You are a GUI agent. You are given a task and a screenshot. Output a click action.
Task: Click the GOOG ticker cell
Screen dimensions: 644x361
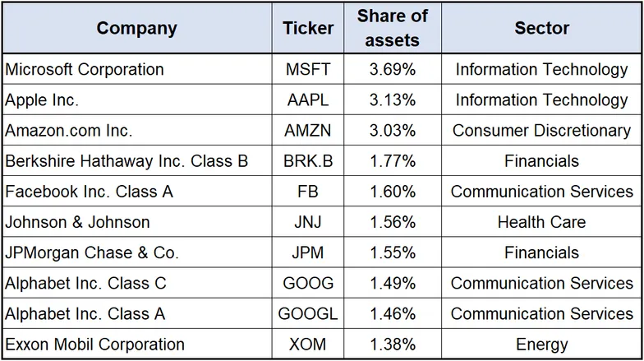point(308,283)
